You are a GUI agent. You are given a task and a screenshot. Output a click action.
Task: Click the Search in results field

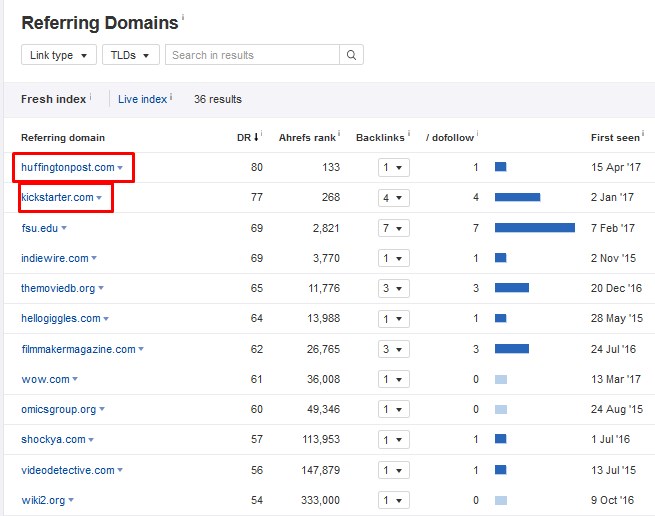click(252, 55)
